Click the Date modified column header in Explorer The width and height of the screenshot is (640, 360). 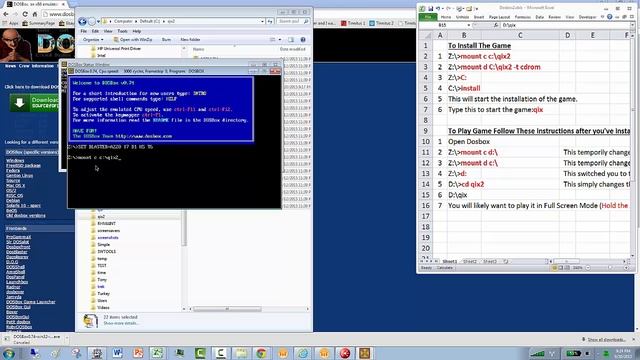pos(293,49)
